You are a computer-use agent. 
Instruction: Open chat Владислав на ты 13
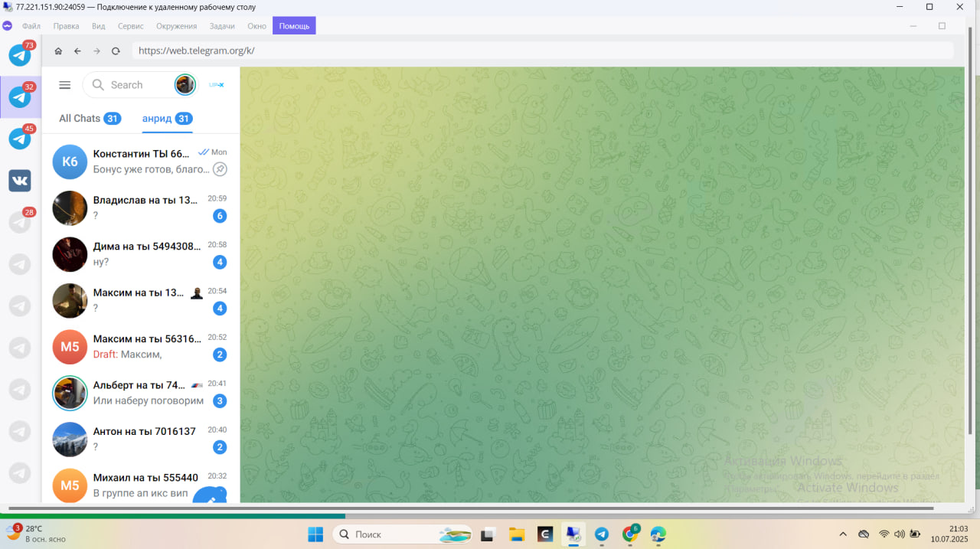[x=140, y=208]
